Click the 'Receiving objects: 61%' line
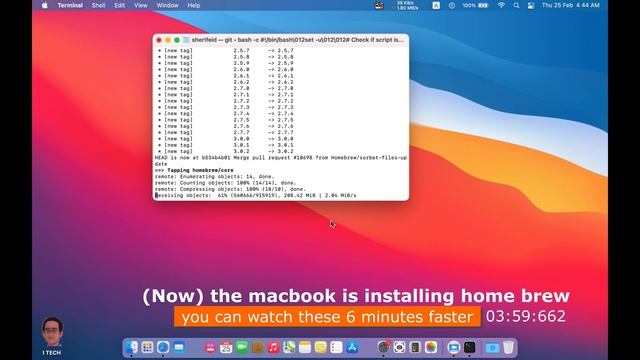Viewport: 640px width, 360px height. click(256, 196)
